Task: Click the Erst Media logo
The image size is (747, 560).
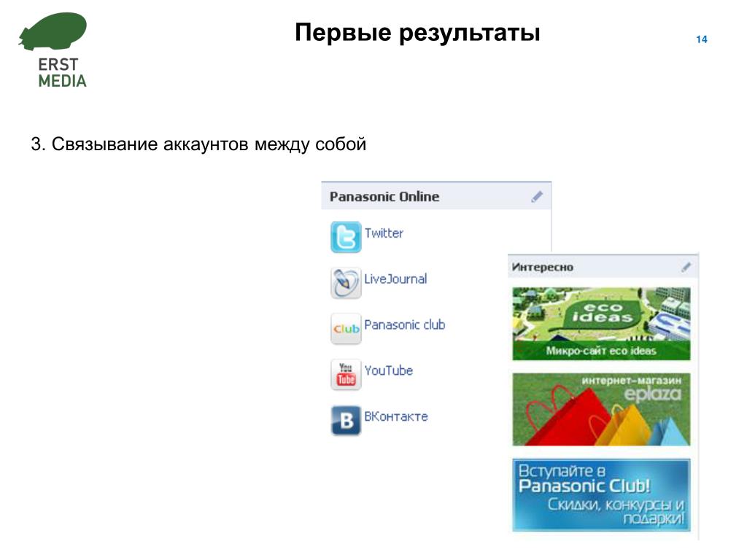Action: pos(53,50)
